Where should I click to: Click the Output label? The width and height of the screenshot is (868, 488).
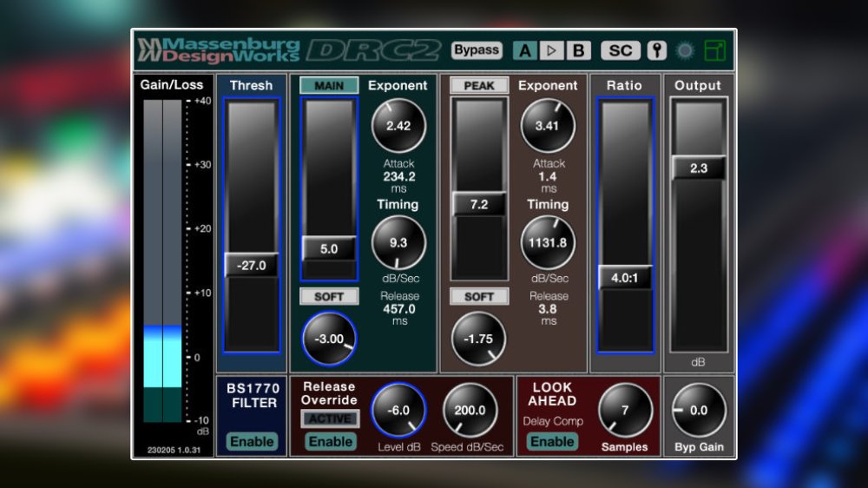698,85
